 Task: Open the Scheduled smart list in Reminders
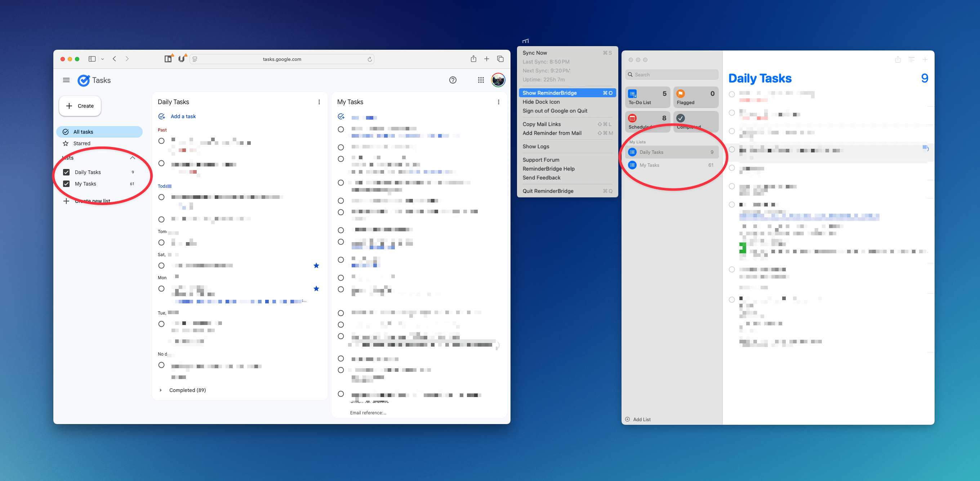click(x=647, y=121)
